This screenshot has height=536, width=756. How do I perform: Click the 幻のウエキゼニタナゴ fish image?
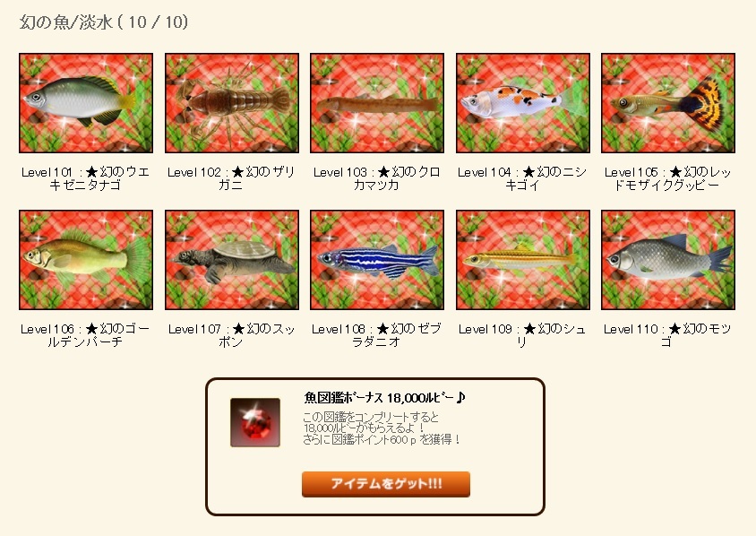point(86,103)
